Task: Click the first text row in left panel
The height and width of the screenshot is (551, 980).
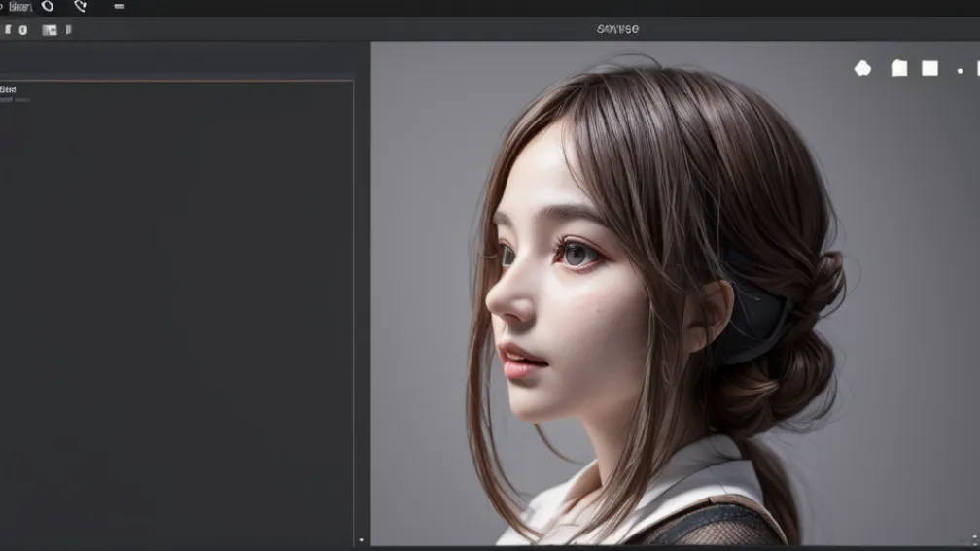Action: (8, 90)
